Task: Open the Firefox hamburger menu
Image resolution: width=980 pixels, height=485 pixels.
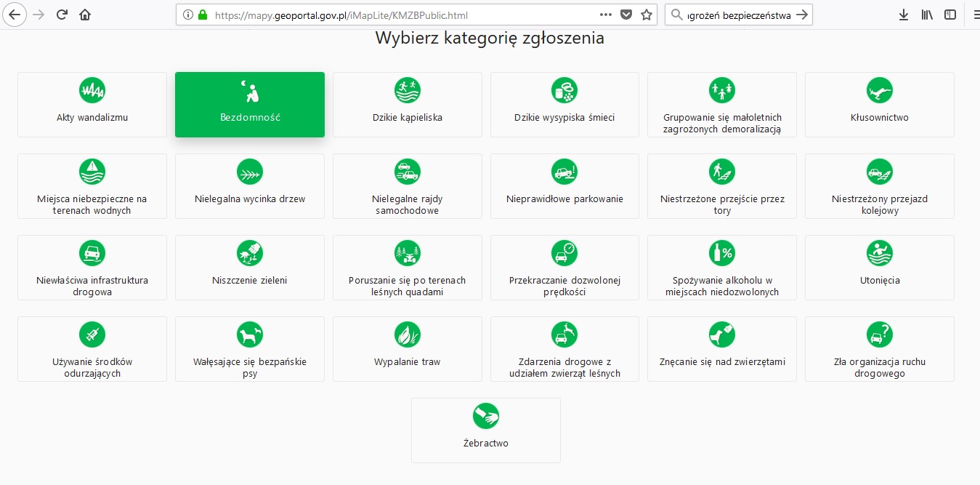Action: (976, 15)
